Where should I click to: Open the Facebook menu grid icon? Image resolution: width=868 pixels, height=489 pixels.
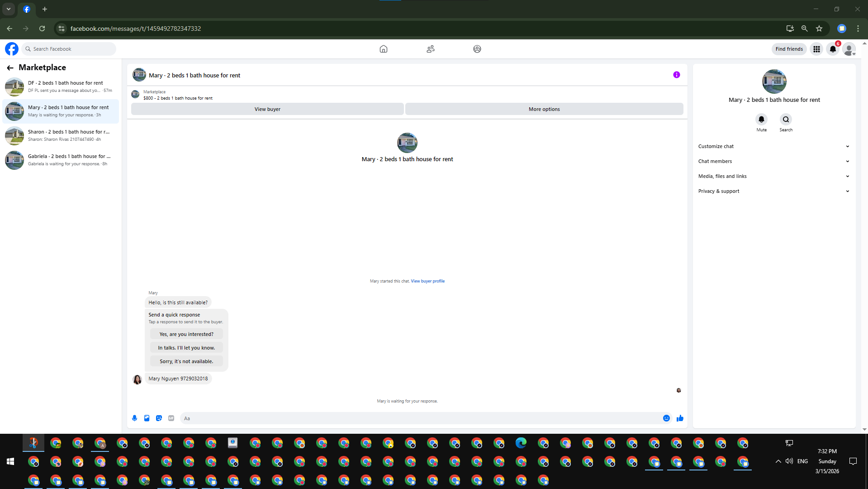pyautogui.click(x=816, y=49)
